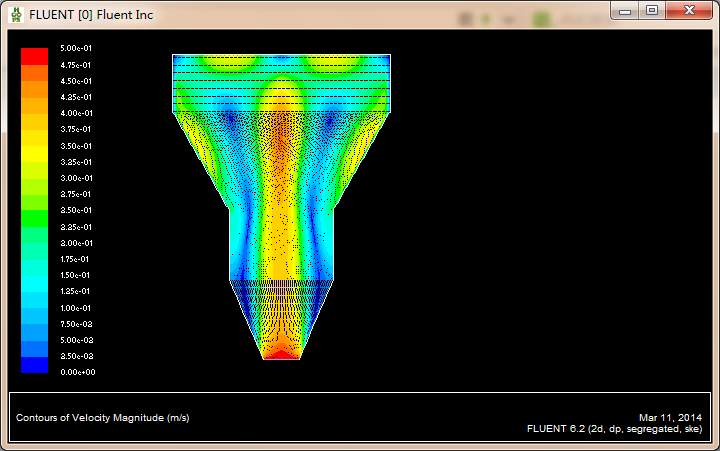Click the 5.00e-01 legend value
The image size is (720, 451).
pos(76,48)
